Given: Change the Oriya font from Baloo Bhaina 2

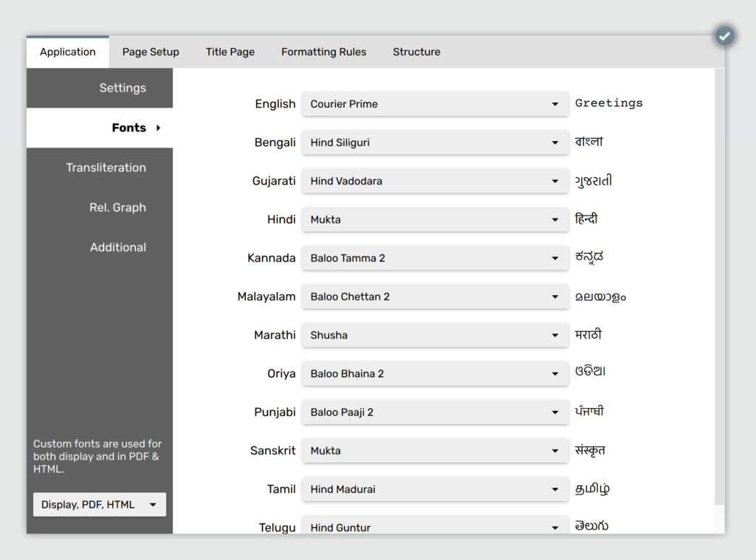Looking at the screenshot, I should click(435, 373).
